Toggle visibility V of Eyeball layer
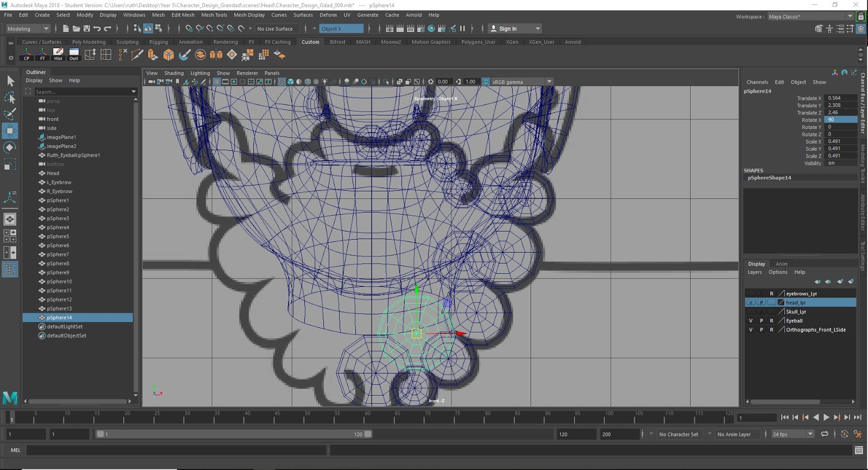Viewport: 868px width, 470px height. point(751,321)
